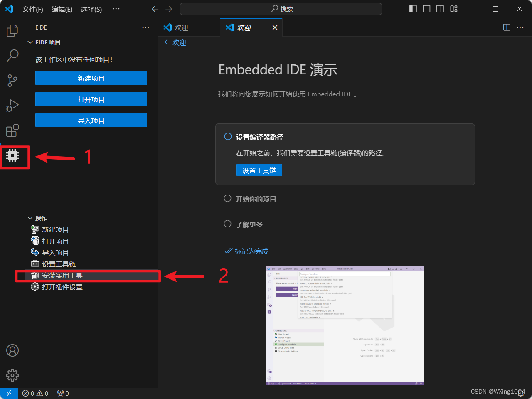
Task: Collapse the 操作 section
Action: coord(30,218)
